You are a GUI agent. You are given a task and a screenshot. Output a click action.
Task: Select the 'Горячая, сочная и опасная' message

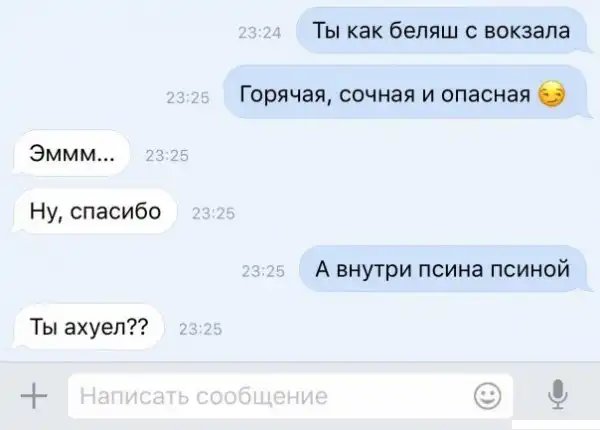(x=405, y=93)
